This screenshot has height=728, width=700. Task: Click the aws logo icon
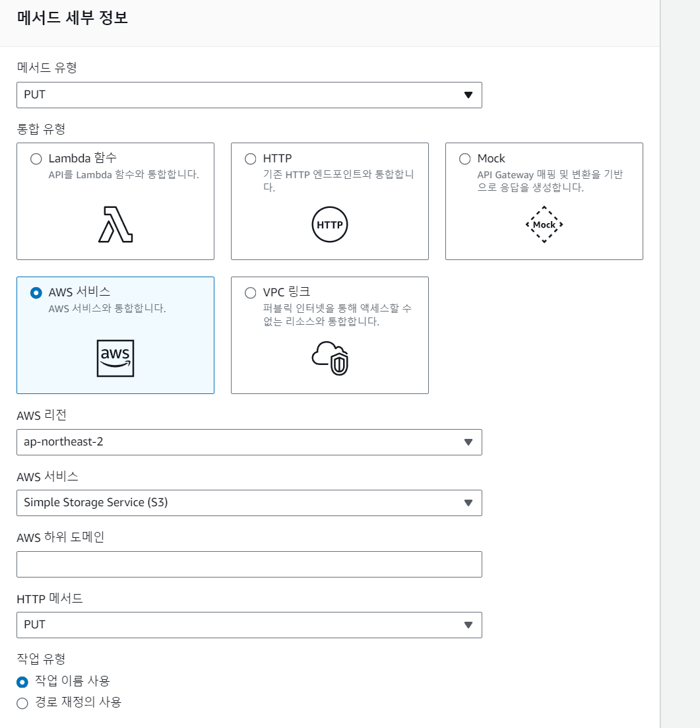[x=115, y=358]
